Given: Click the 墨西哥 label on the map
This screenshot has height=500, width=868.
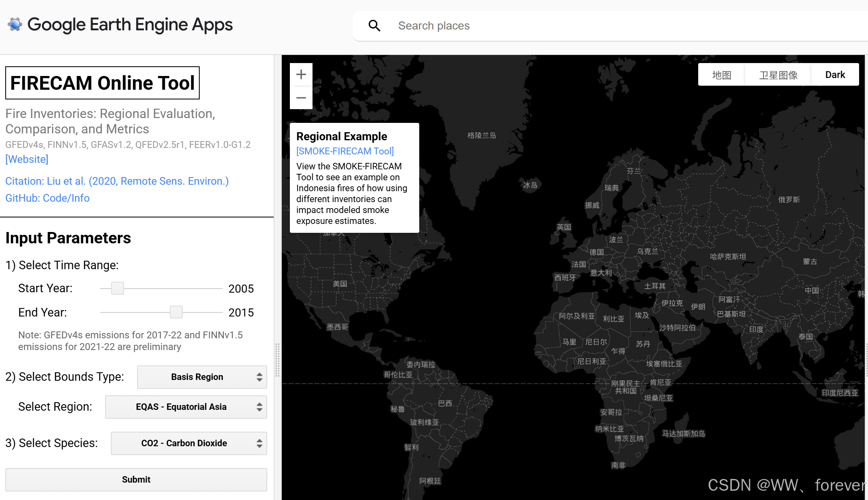Looking at the screenshot, I should click(x=338, y=327).
